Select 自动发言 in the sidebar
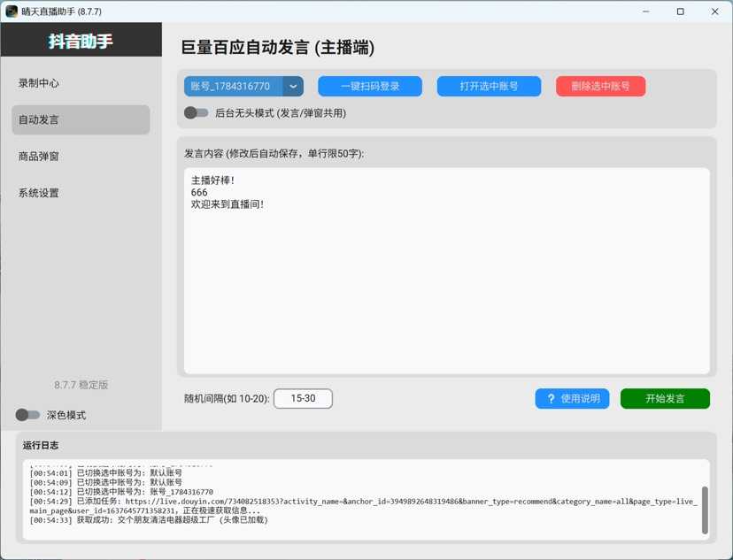The image size is (733, 560). pos(81,120)
